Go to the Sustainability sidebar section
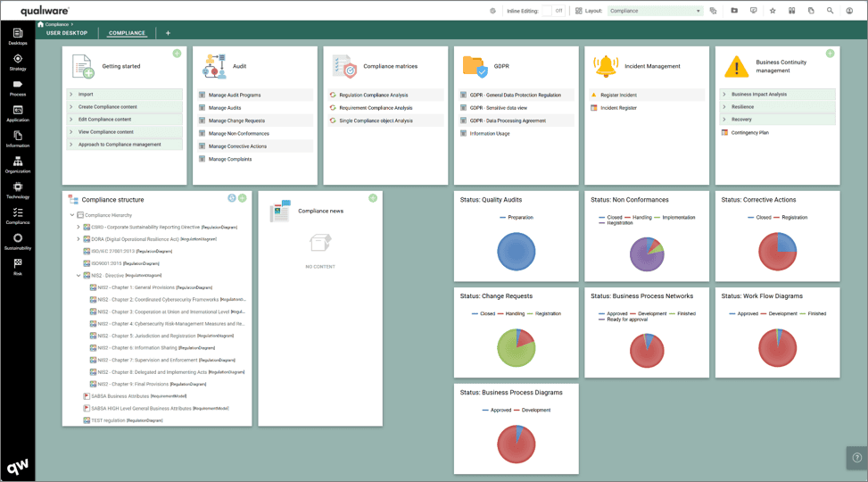868x482 pixels. tap(17, 241)
